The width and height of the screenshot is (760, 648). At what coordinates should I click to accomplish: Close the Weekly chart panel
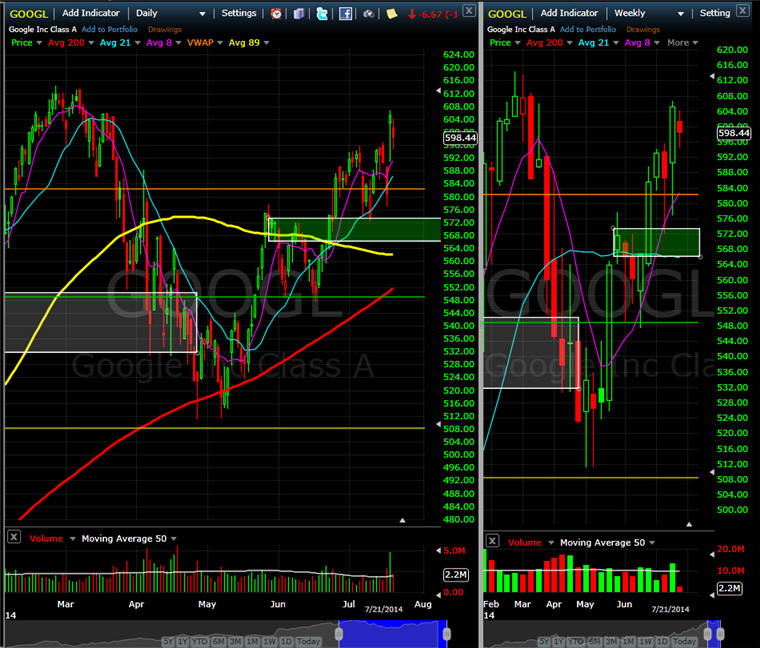[x=743, y=10]
